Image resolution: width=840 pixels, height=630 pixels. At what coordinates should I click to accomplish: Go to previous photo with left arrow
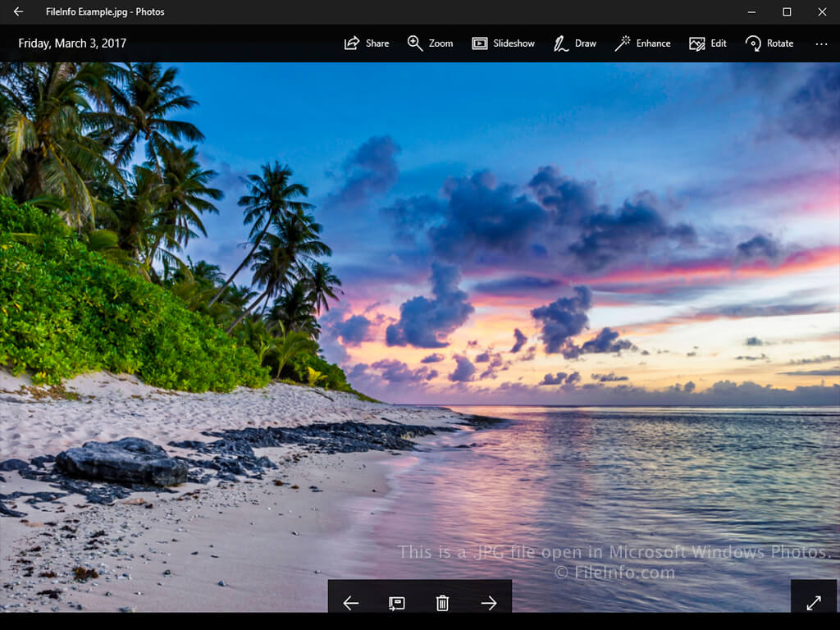pyautogui.click(x=351, y=603)
